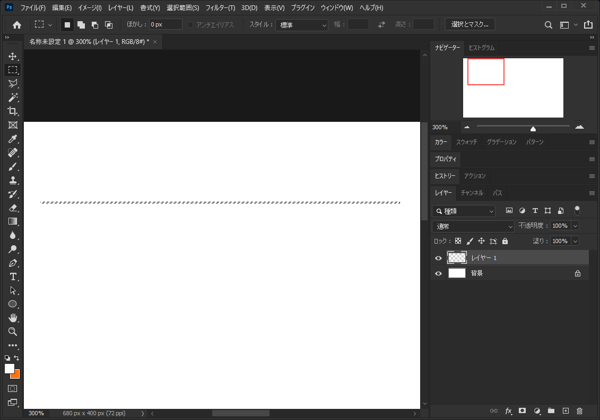Open the ファイル(F) menu
Screen dimensions: 600x420
click(33, 8)
